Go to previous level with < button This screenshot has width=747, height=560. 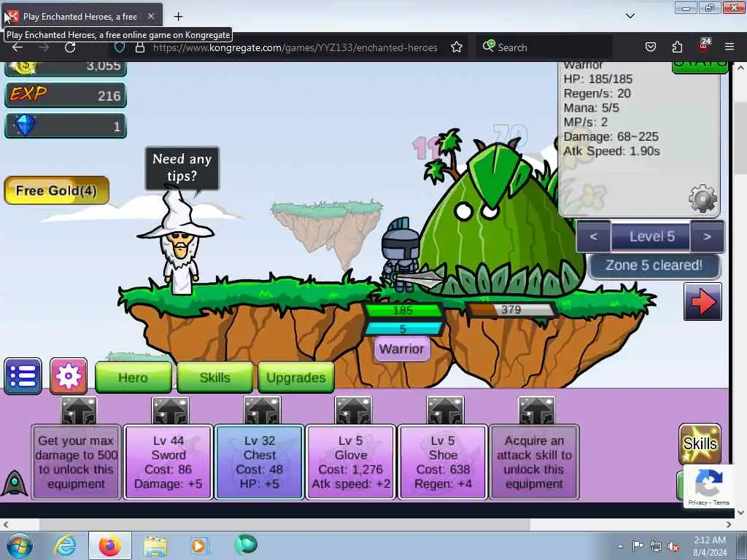pos(593,237)
